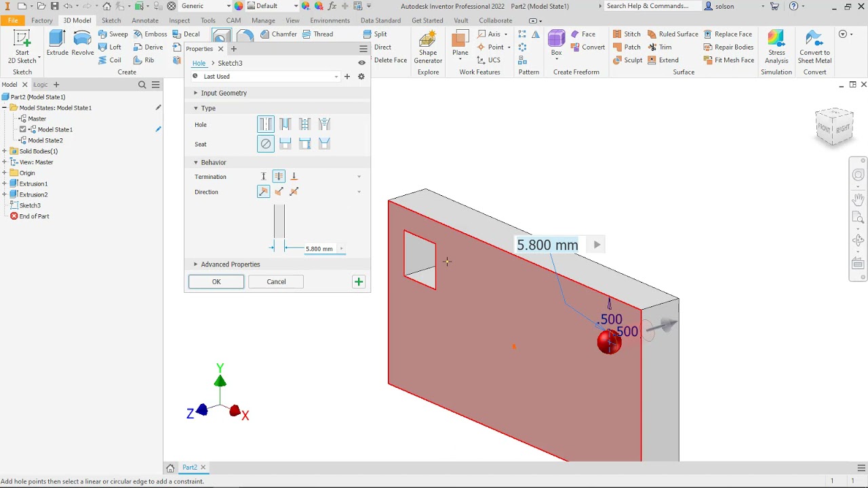Select the Sweep tool
Viewport: 868px width, 488px height.
click(113, 34)
